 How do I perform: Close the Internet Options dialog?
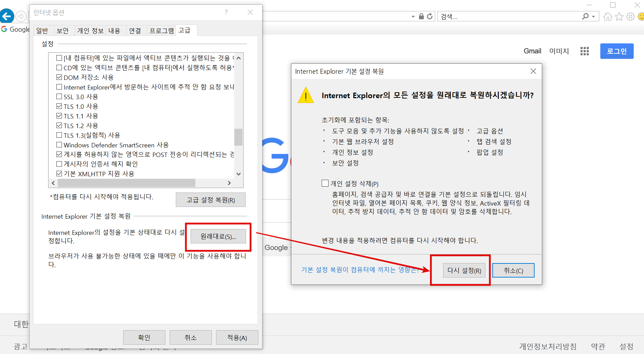click(250, 12)
